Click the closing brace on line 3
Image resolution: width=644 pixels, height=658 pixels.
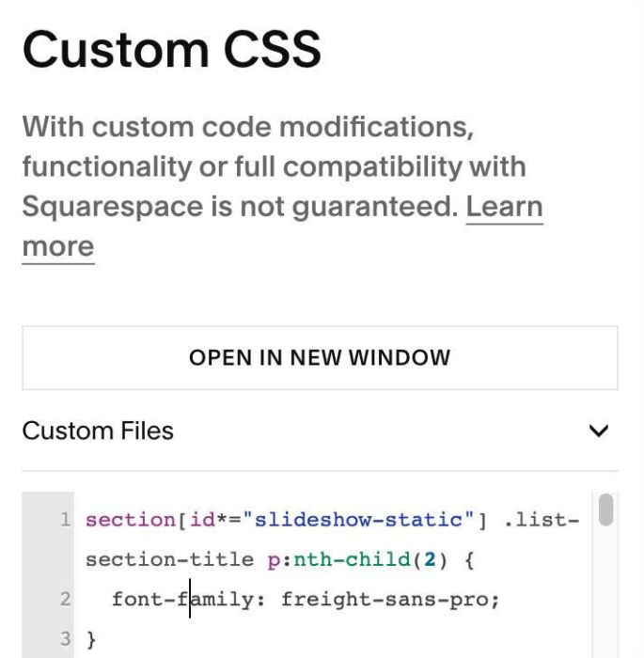pos(91,639)
